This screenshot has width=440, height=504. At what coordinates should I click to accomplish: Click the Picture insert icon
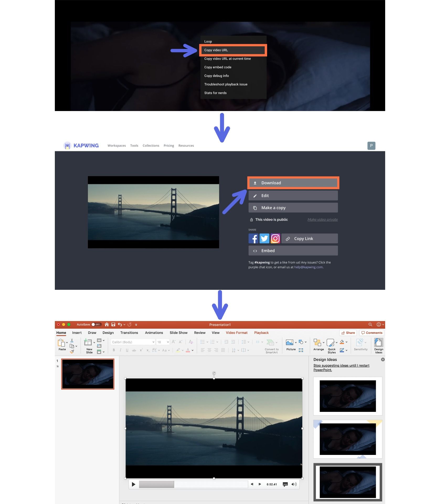289,343
